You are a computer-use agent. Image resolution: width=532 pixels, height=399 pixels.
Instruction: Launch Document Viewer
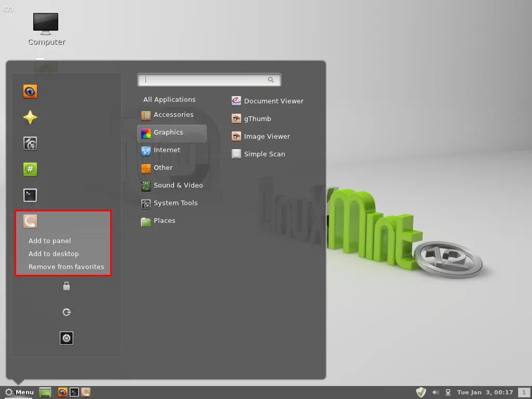268,101
